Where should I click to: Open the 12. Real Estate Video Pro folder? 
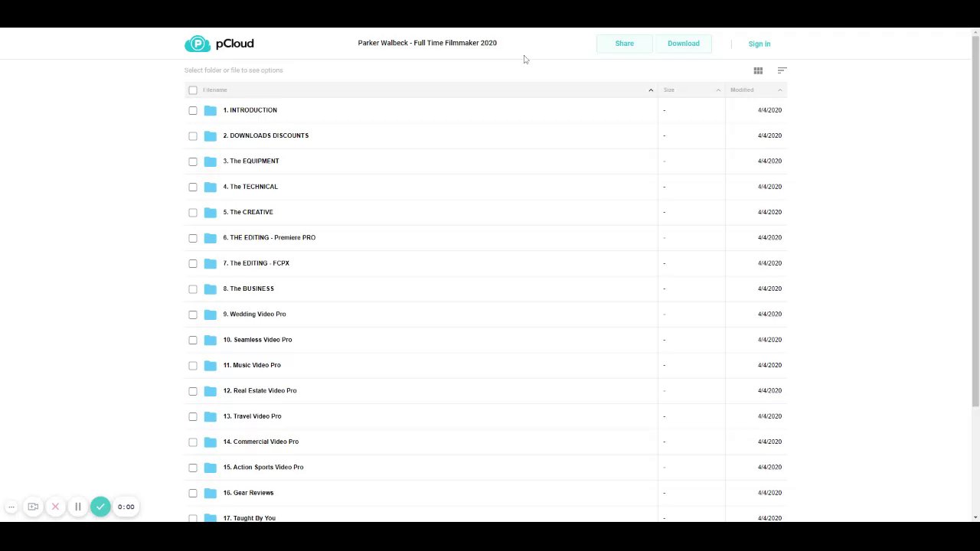pyautogui.click(x=264, y=390)
